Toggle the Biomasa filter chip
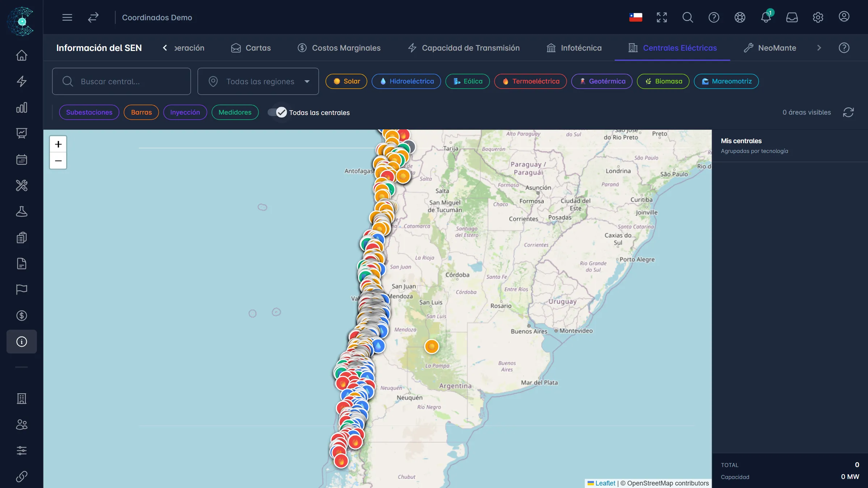 663,81
